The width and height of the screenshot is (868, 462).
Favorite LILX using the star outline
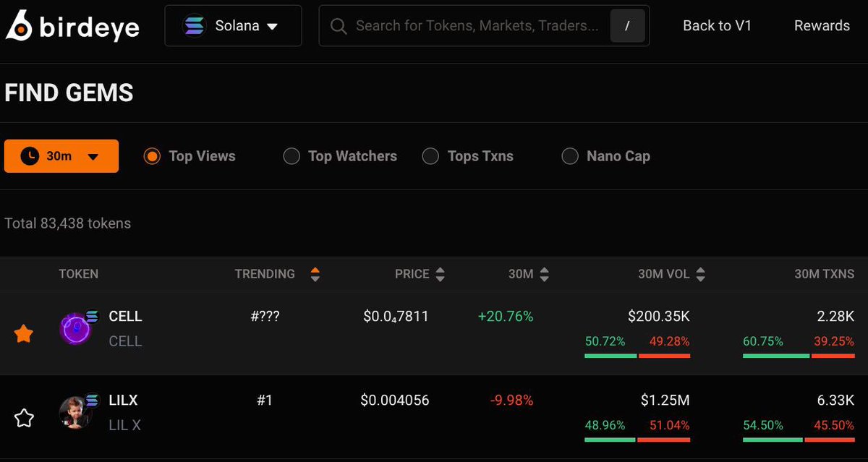click(x=24, y=417)
